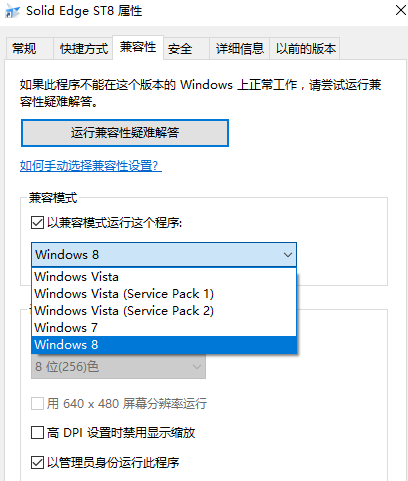Expand the 8 位(256)色 color dropdown
The image size is (408, 481).
118,367
